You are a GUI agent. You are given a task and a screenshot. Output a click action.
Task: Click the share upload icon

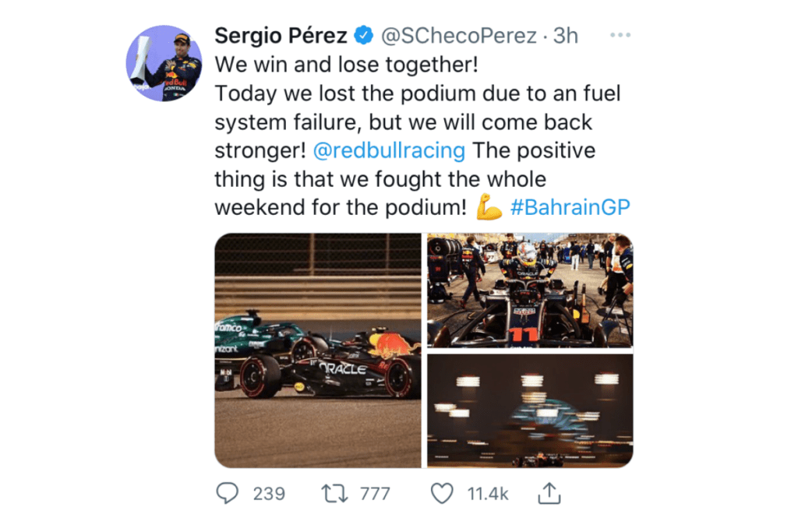click(x=549, y=492)
